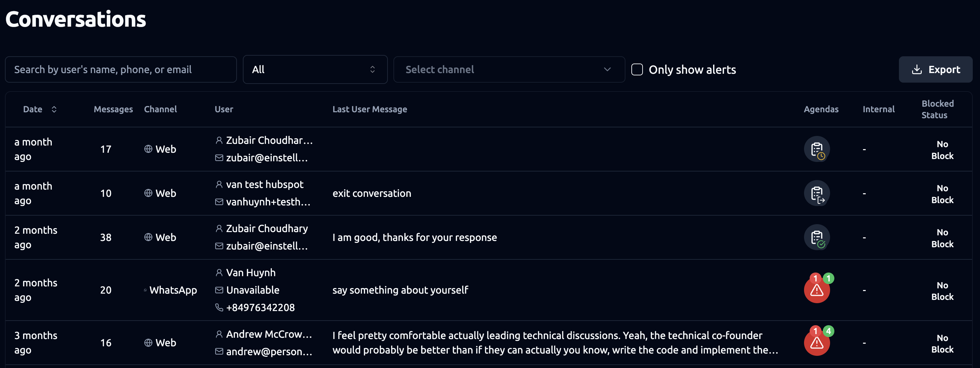980x368 pixels.
Task: Click email icon next to vanhuynh+testh address
Action: 219,202
